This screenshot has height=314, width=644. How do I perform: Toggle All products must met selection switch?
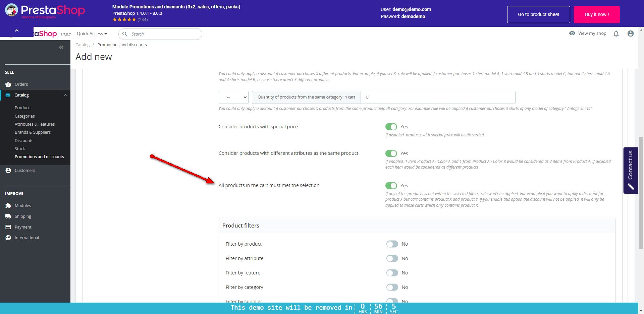pyautogui.click(x=391, y=186)
